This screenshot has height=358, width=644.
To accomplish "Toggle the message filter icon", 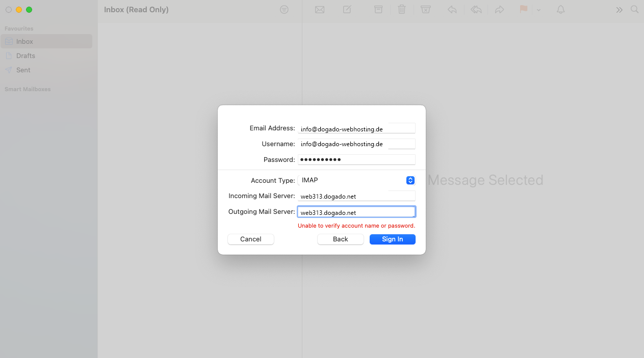I will (285, 10).
